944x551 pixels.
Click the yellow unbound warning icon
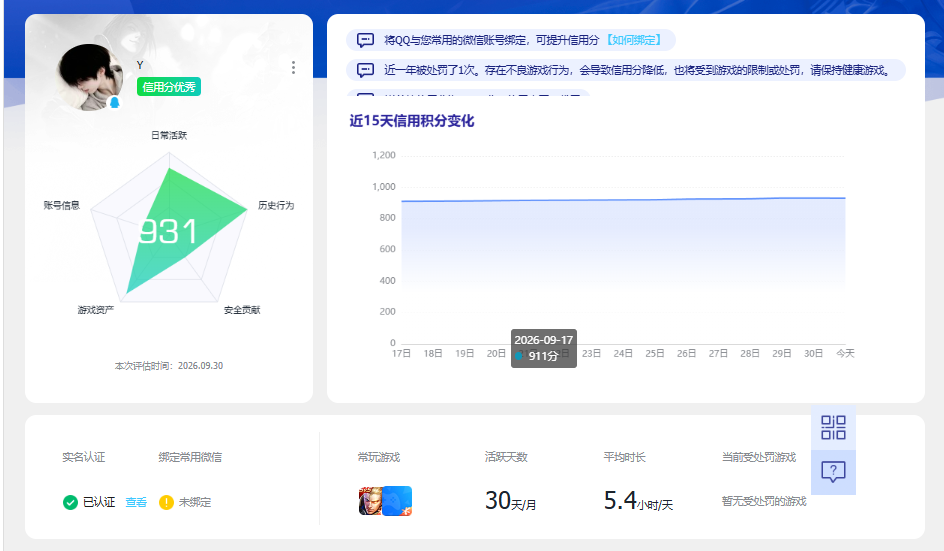click(166, 502)
